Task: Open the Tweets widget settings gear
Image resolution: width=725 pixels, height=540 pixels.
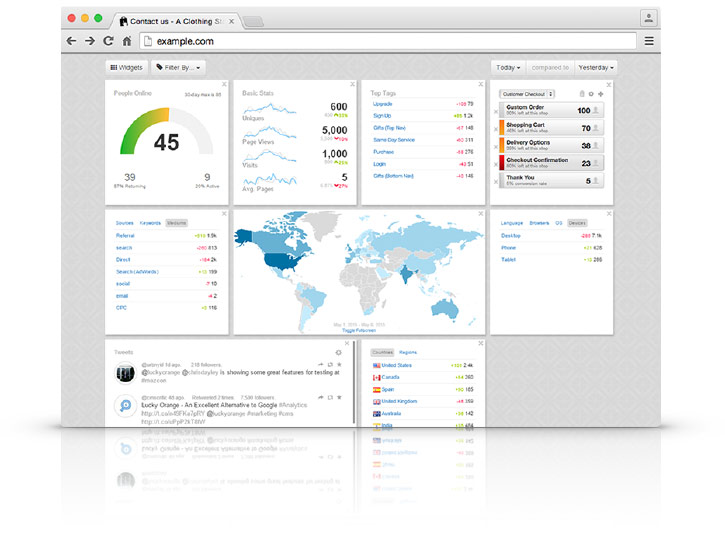Action: click(338, 353)
